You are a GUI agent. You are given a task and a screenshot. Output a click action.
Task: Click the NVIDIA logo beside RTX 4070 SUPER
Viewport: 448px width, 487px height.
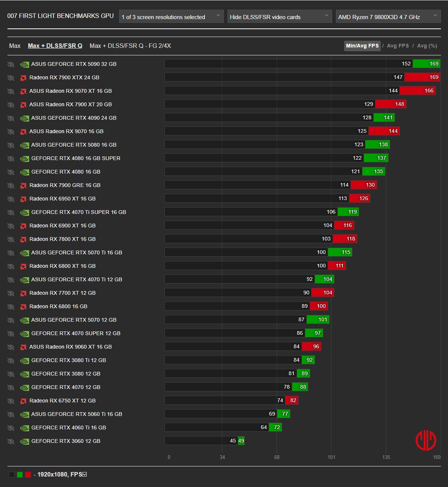tap(24, 334)
